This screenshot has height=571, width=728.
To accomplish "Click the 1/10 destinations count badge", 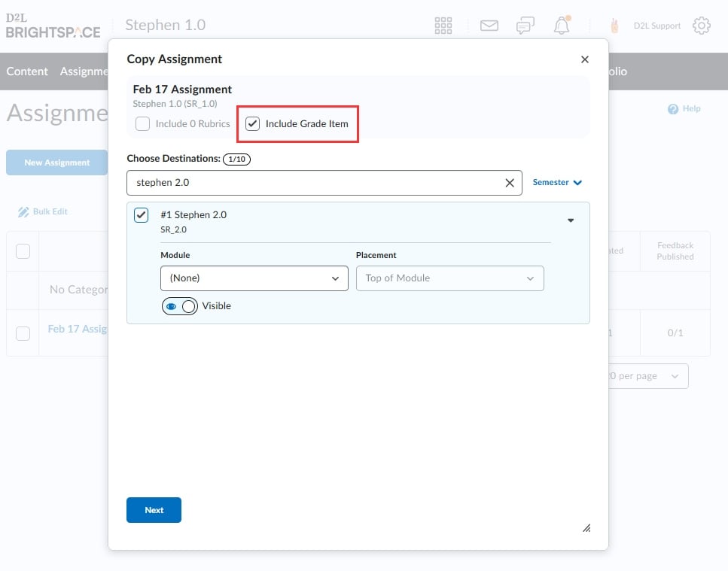I will (237, 159).
